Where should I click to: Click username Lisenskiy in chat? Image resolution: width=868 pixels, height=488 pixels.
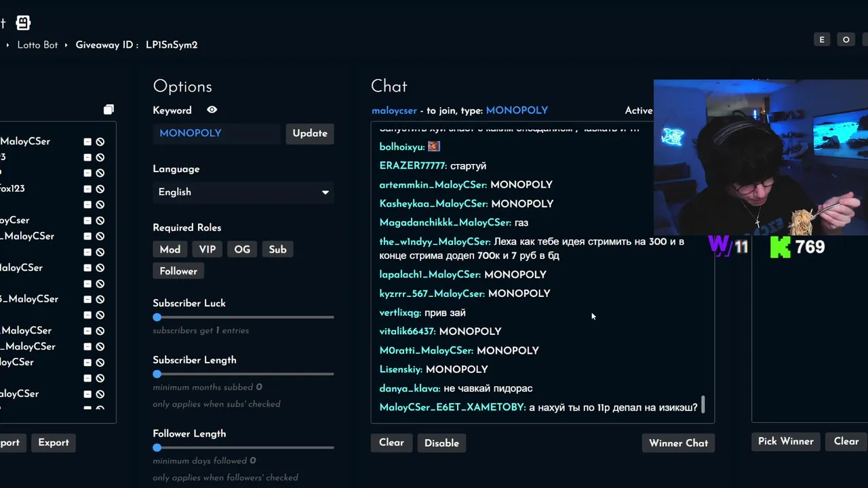[401, 369]
